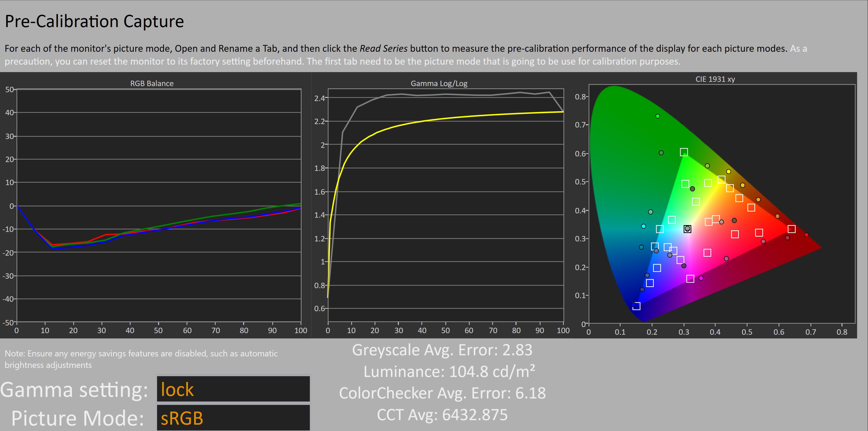Click the Pre-Calibration Capture heading
Viewport: 868px width, 431px height.
point(94,21)
